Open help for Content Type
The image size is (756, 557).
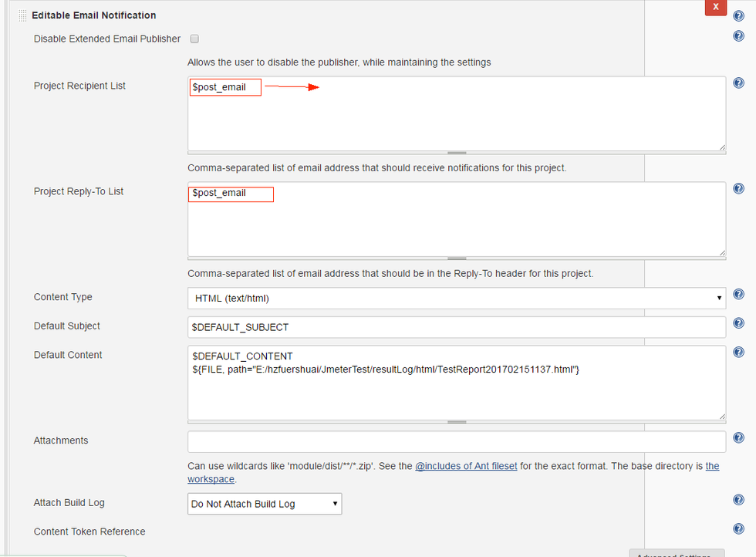[738, 294]
